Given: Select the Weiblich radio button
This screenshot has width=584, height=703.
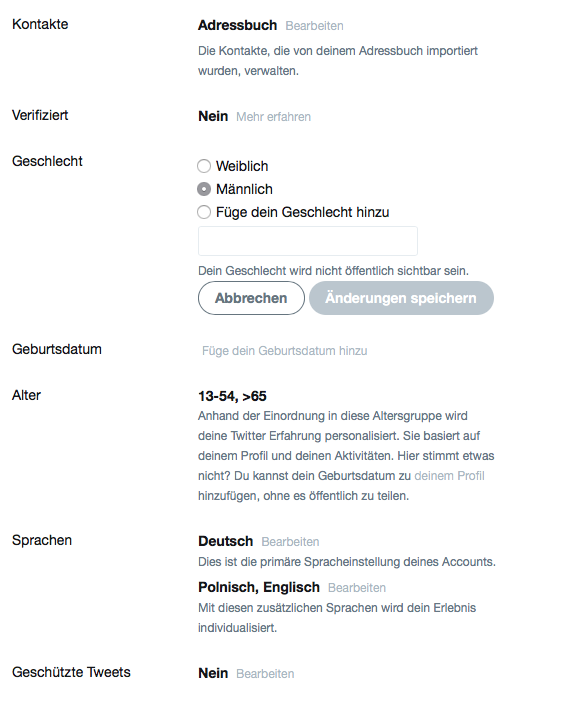Looking at the screenshot, I should [204, 166].
